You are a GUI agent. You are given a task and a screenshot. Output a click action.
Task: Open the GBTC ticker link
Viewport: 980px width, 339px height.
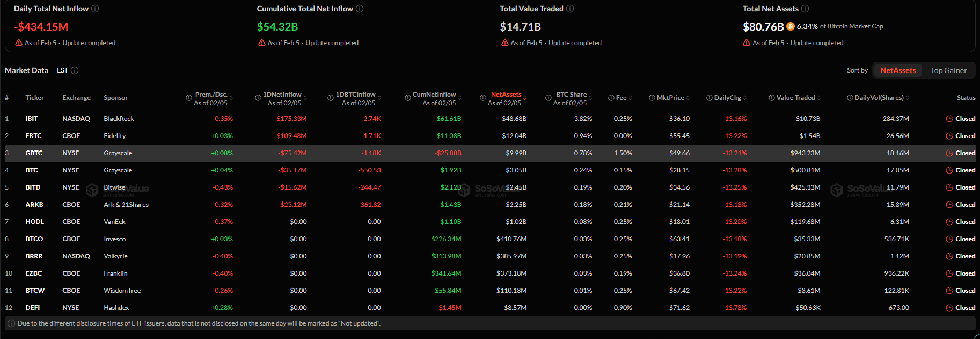click(x=34, y=153)
